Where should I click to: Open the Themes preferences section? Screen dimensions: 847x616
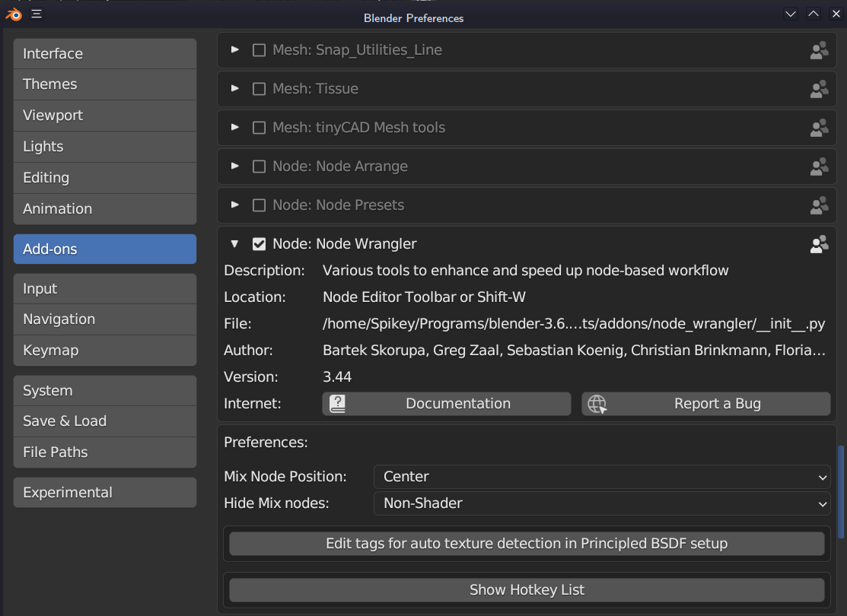click(105, 84)
